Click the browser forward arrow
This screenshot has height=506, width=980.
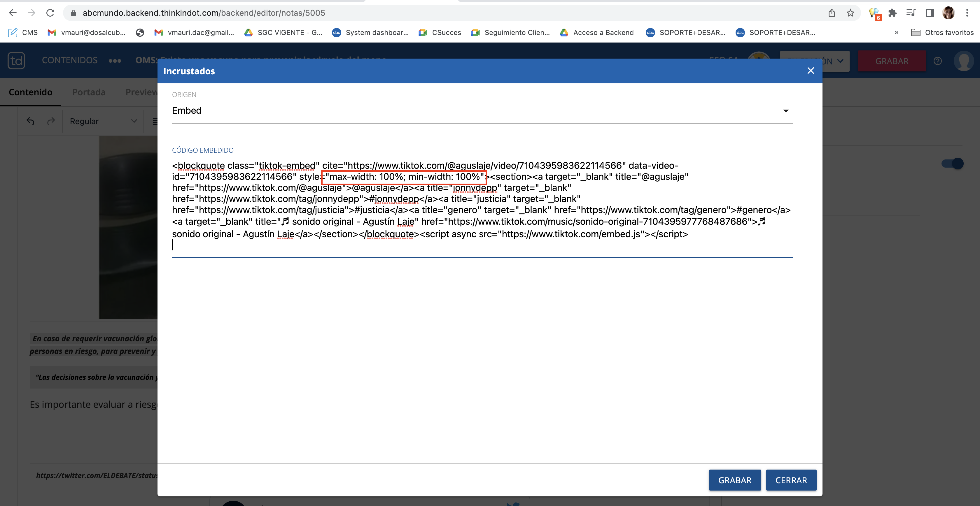32,13
